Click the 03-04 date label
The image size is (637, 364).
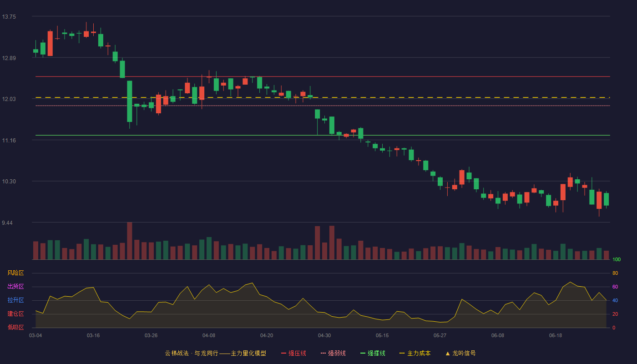(35, 335)
